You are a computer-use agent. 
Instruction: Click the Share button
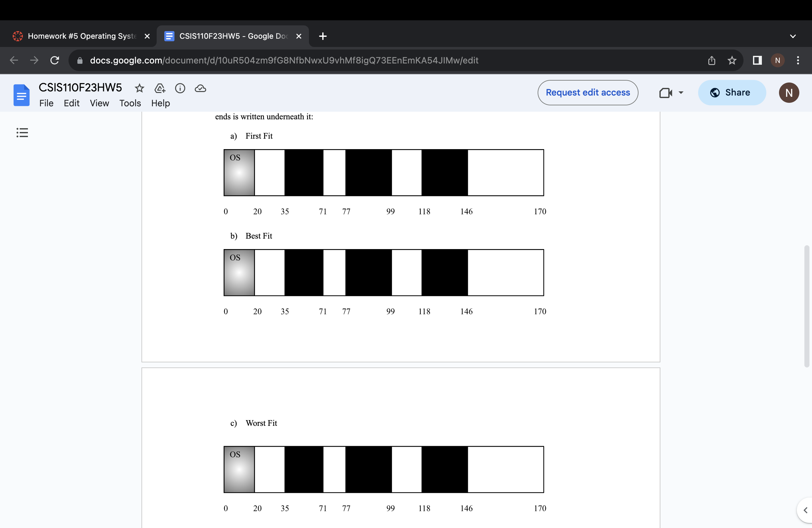coord(731,92)
